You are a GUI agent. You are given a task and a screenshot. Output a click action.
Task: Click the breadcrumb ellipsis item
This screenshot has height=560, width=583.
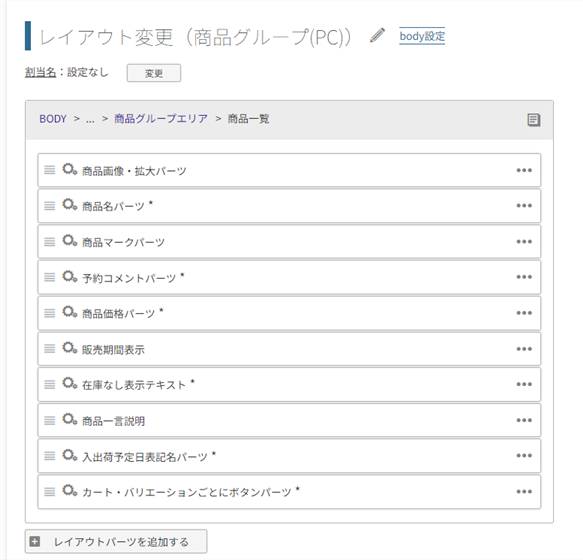pyautogui.click(x=90, y=120)
